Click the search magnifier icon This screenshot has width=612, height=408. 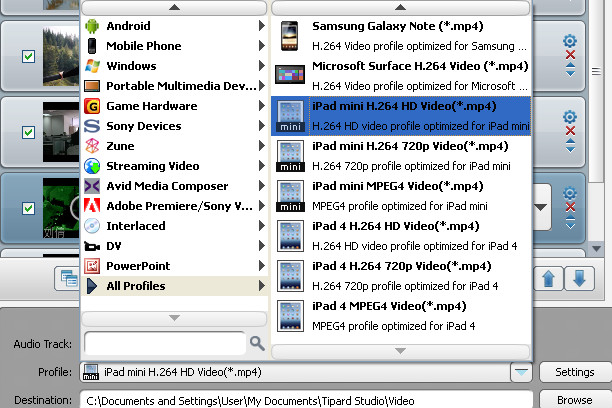(257, 343)
